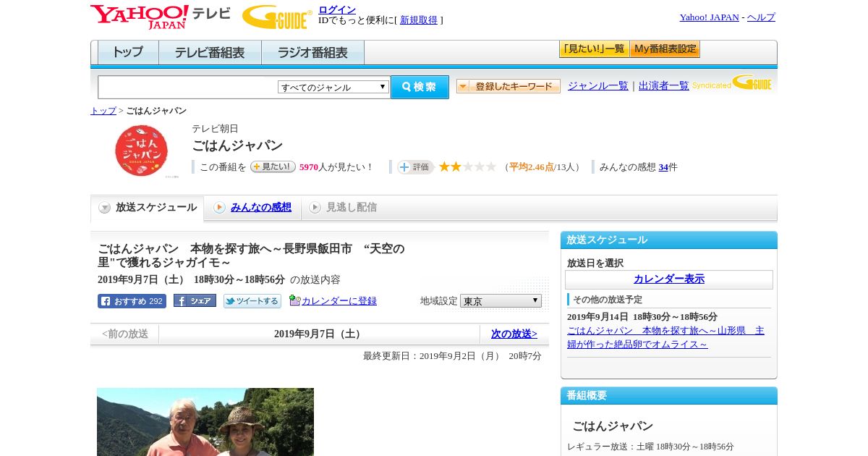Click the カレンダーに登録 link

(x=339, y=301)
